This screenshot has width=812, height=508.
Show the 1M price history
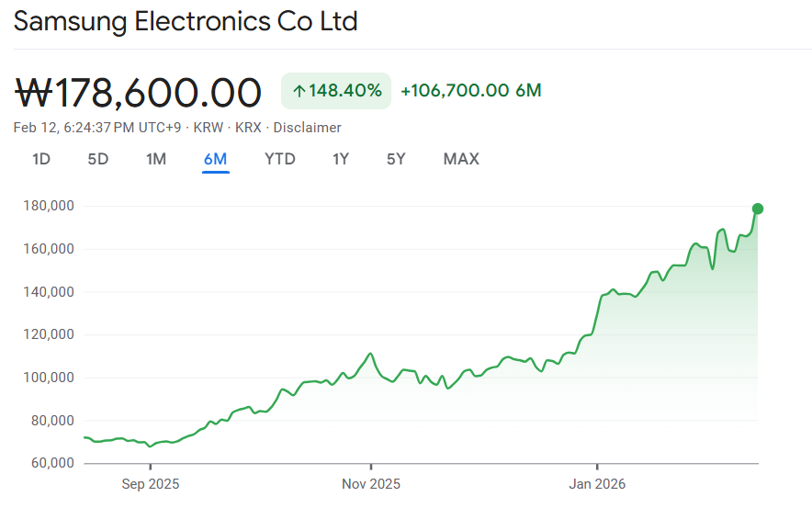click(x=156, y=159)
